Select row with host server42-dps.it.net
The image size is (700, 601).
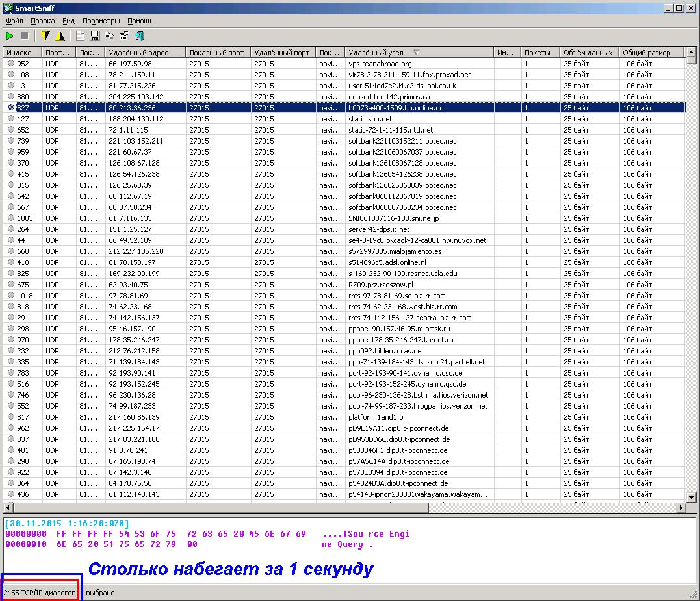click(x=344, y=229)
